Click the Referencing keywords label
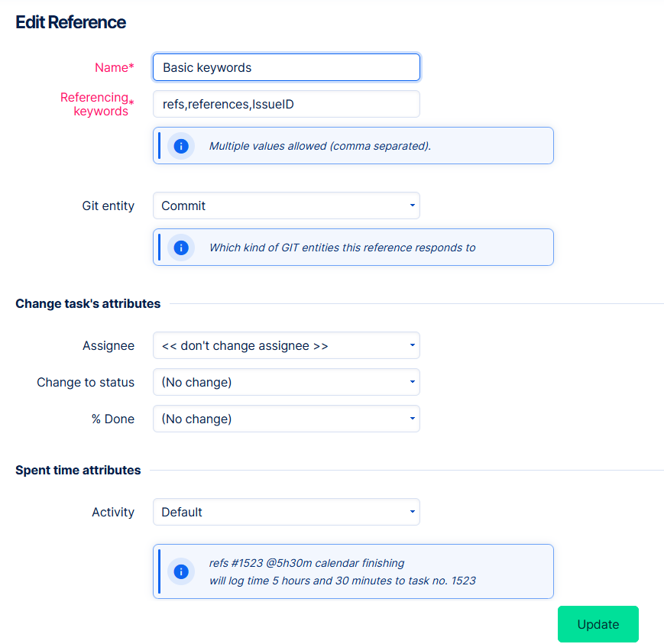664x644 pixels. 96,104
